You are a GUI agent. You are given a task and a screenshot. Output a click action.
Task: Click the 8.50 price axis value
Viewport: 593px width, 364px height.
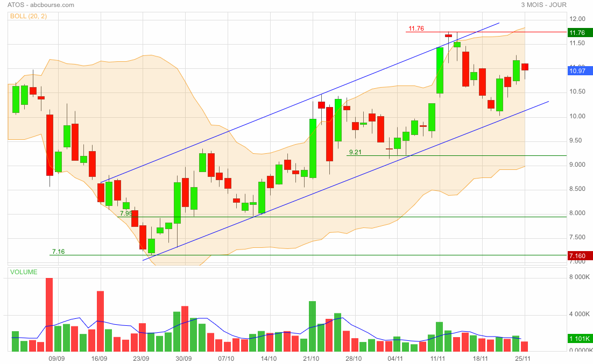[577, 189]
